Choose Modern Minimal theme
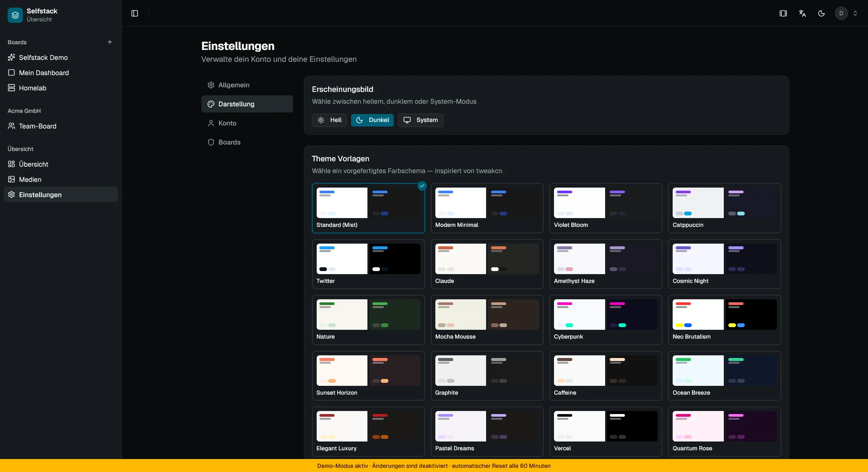This screenshot has width=868, height=472. [x=487, y=208]
